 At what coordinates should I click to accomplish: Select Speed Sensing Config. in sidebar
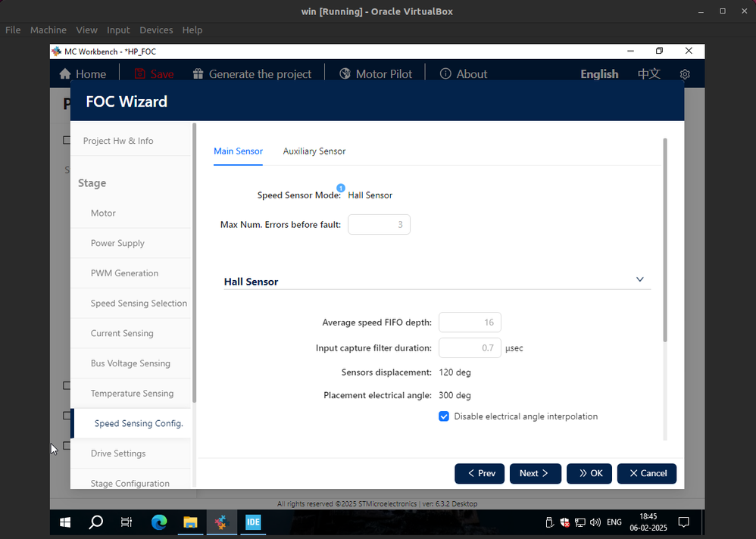(130, 423)
